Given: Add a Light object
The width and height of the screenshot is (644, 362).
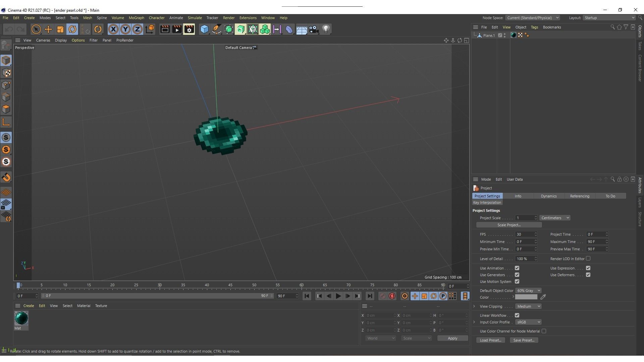Looking at the screenshot, I should pyautogui.click(x=326, y=29).
